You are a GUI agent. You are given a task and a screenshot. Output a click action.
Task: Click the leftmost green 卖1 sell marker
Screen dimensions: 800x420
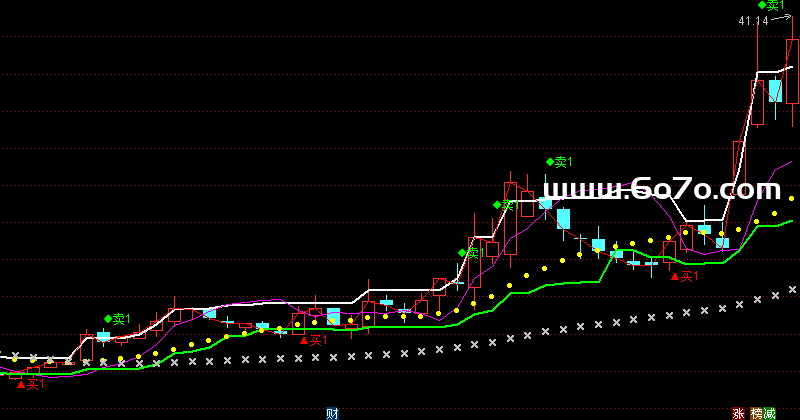coord(118,319)
